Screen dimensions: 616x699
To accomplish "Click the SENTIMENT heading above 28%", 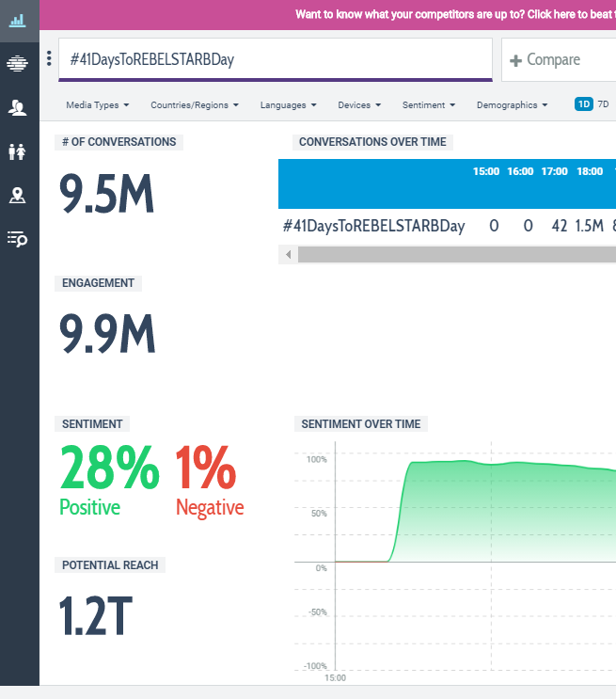I will pos(92,424).
